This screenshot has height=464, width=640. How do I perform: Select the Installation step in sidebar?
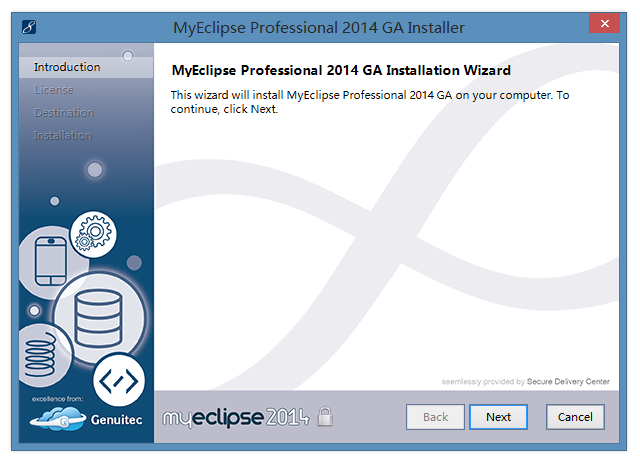click(62, 135)
